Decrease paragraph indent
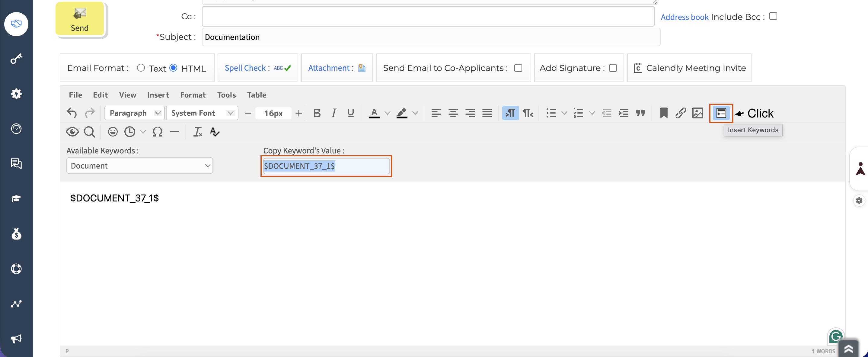868x357 pixels. pyautogui.click(x=607, y=113)
